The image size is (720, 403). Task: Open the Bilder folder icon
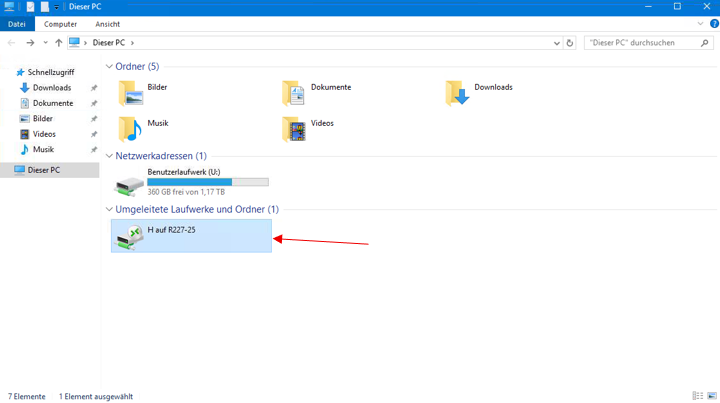(131, 93)
